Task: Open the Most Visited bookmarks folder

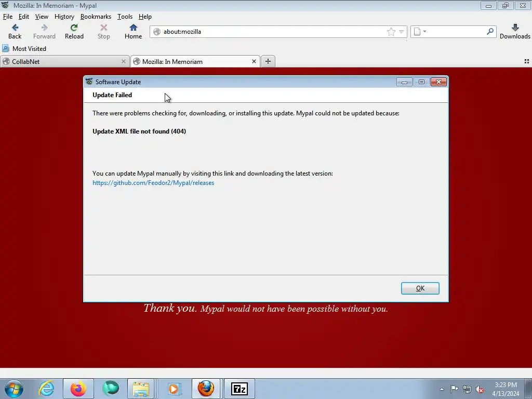Action: (24, 48)
